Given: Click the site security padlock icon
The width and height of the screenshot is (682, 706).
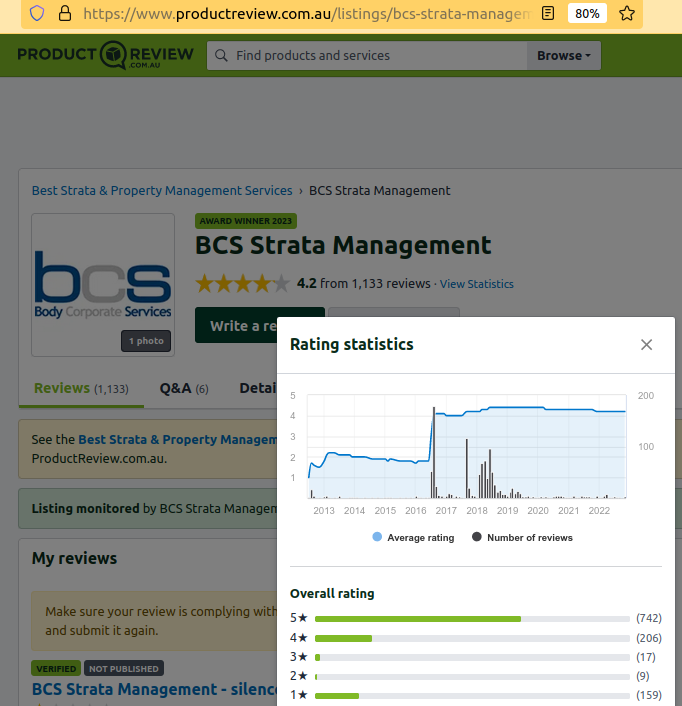Looking at the screenshot, I should point(65,14).
